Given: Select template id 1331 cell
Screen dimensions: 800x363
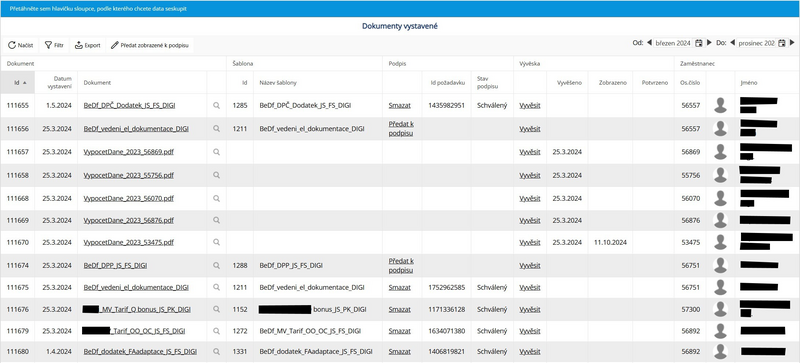Looking at the screenshot, I should (240, 352).
